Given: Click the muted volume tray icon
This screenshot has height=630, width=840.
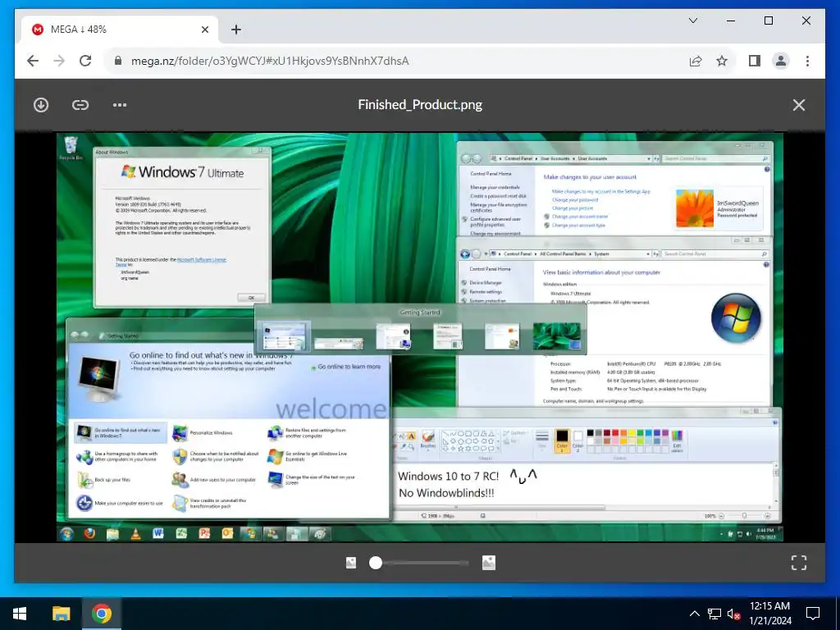Looking at the screenshot, I should pos(733,614).
